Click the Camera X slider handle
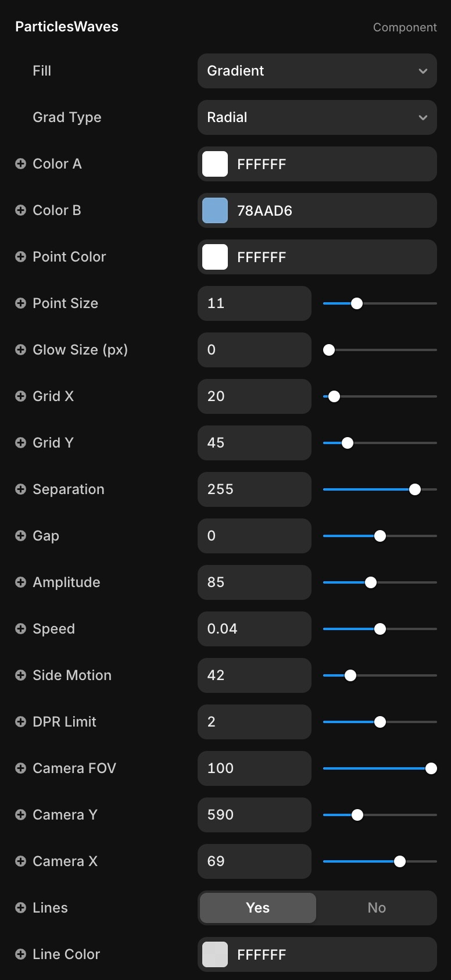 (400, 861)
